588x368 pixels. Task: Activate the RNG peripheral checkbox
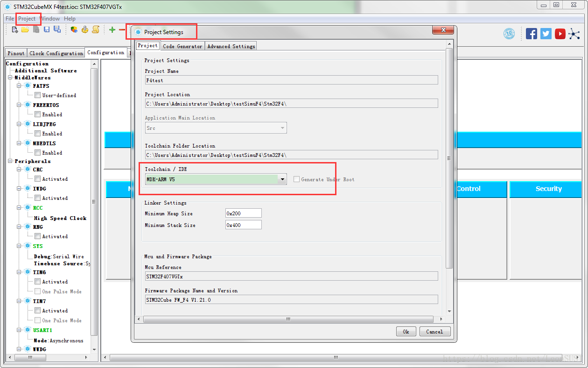[x=37, y=236]
